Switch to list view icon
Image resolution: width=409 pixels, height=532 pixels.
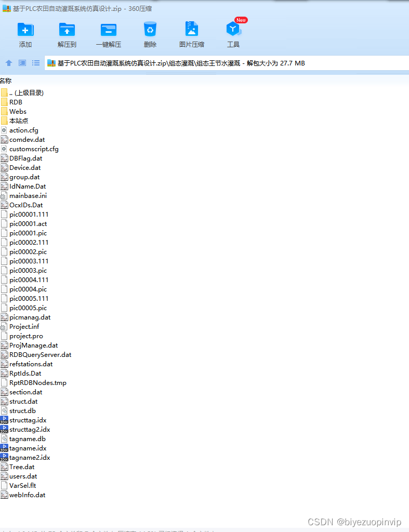[36, 63]
